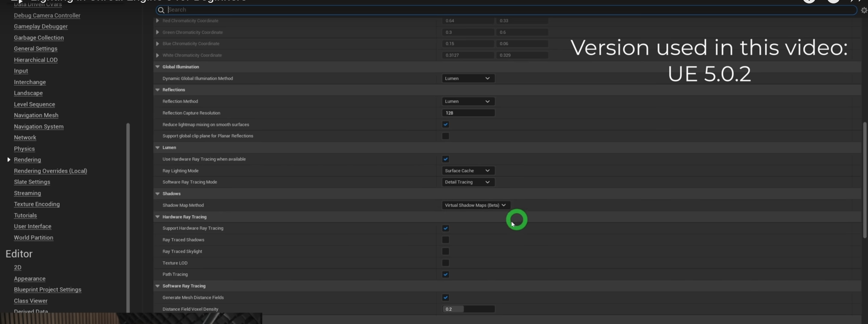The height and width of the screenshot is (324, 868).
Task: Open settings gear next to search bar
Action: [x=864, y=10]
